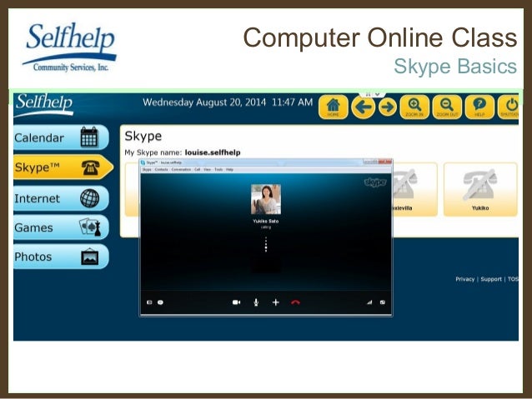This screenshot has height=399, width=532.
Task: Click the full screen icon in call bar
Action: [x=383, y=302]
